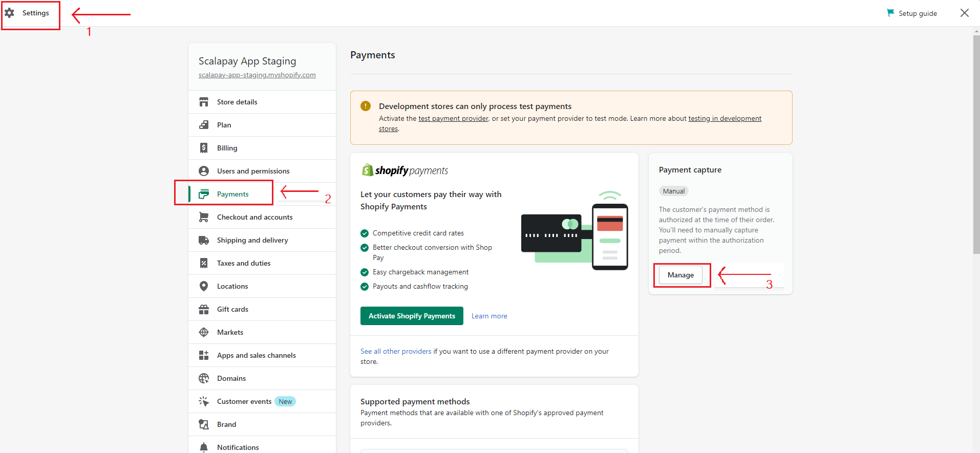This screenshot has width=980, height=453.
Task: Go to Apps and sales channels
Action: pyautogui.click(x=262, y=355)
